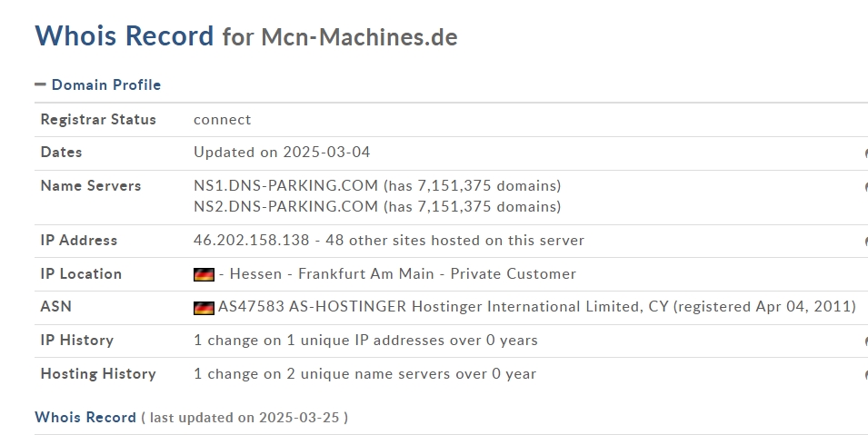
Task: Click the cut-off icon in IP Address row
Action: 866,242
